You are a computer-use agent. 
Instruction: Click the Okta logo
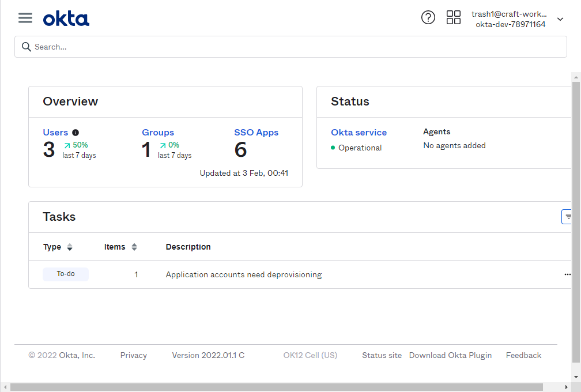pyautogui.click(x=66, y=18)
